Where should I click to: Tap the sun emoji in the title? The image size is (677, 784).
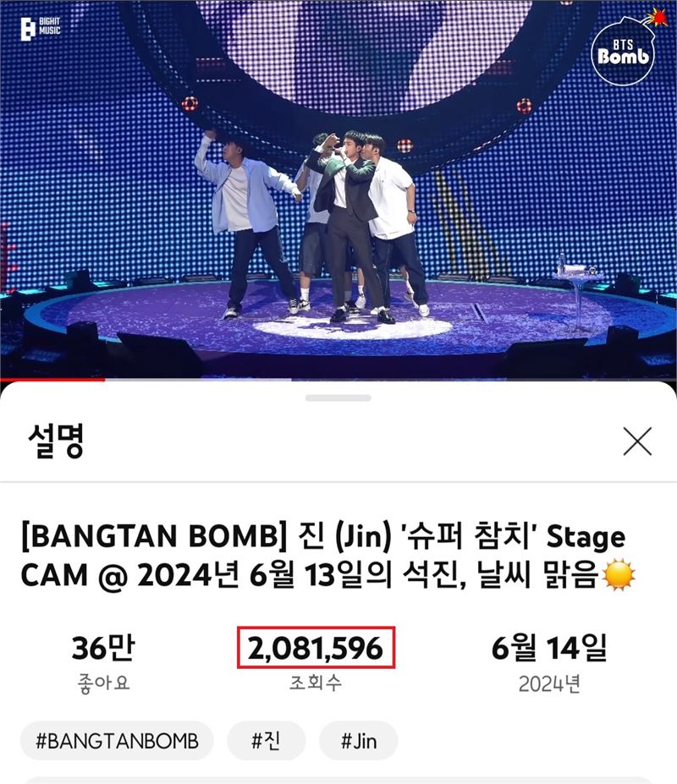point(619,575)
